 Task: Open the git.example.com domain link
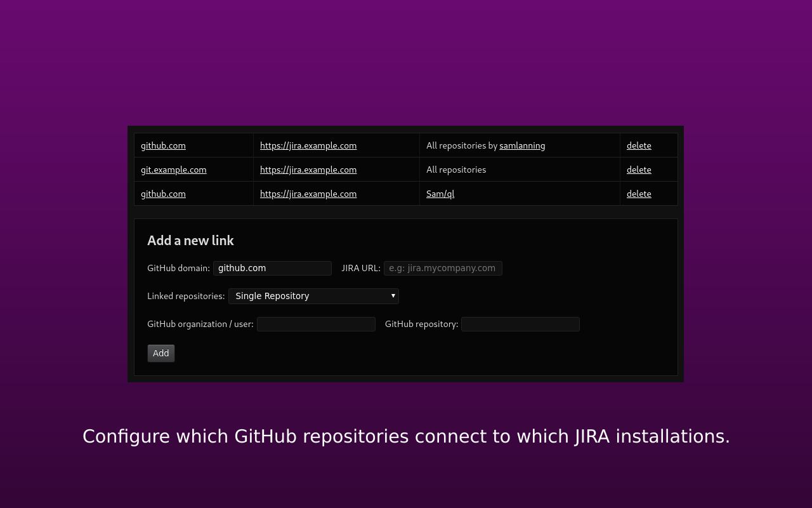[174, 170]
